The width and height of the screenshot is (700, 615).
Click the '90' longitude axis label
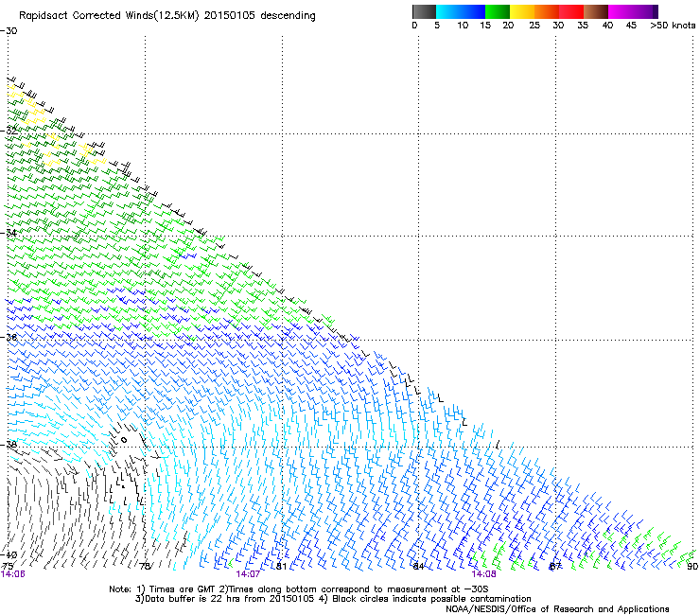pos(692,567)
